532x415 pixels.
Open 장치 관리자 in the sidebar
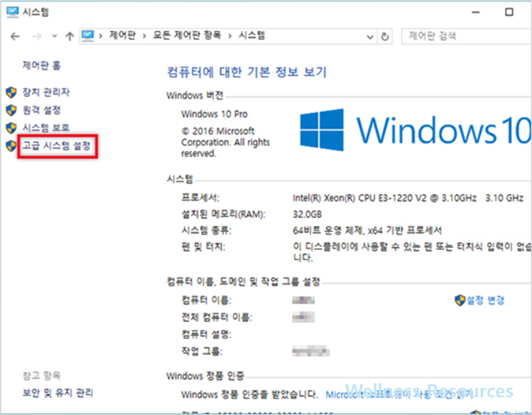pyautogui.click(x=46, y=92)
